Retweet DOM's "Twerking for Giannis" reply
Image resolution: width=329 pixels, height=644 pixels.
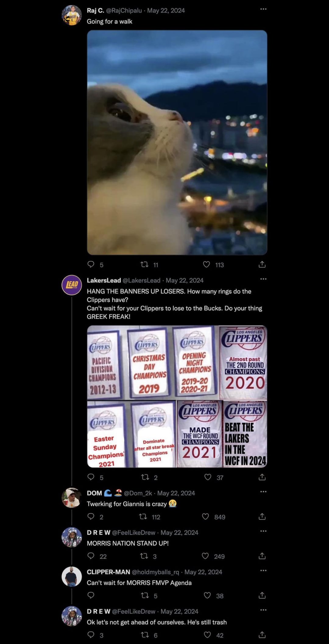point(143,516)
